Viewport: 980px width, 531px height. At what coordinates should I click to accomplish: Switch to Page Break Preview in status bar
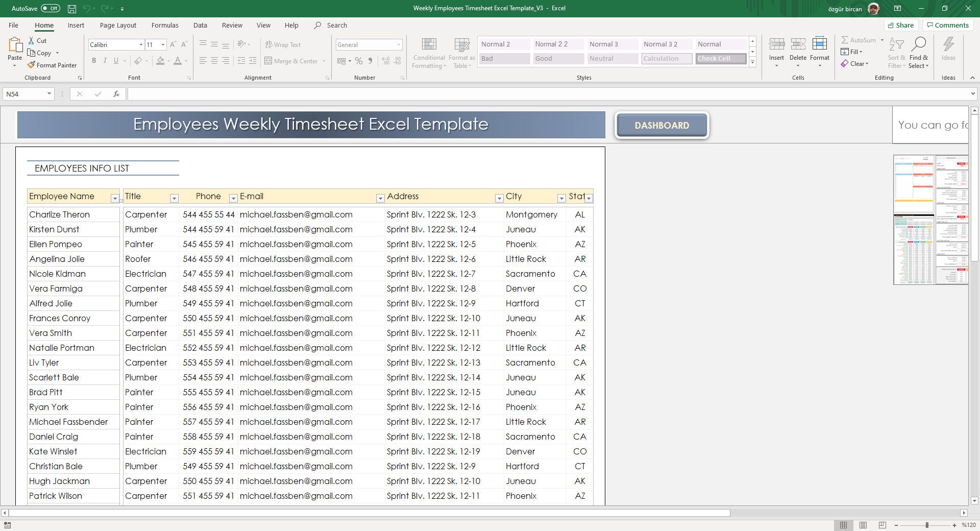click(883, 525)
